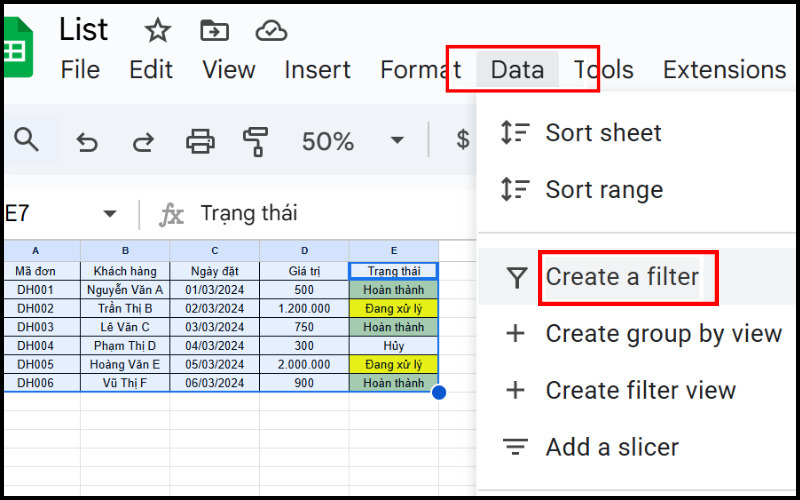Select the Nguyễn Văn A cell
The height and width of the screenshot is (500, 800).
pyautogui.click(x=125, y=290)
